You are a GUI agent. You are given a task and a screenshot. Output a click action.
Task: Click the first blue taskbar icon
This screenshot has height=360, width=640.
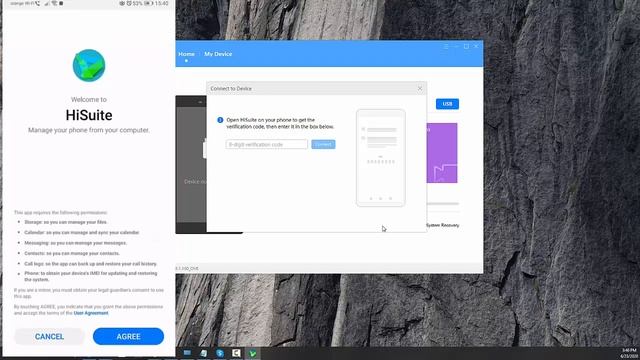[187, 353]
